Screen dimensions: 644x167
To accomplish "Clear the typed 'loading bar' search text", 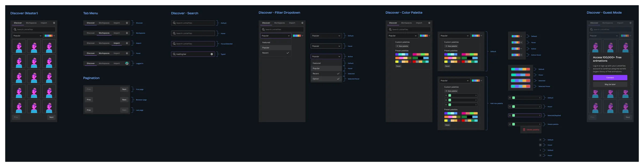I will 212,54.
